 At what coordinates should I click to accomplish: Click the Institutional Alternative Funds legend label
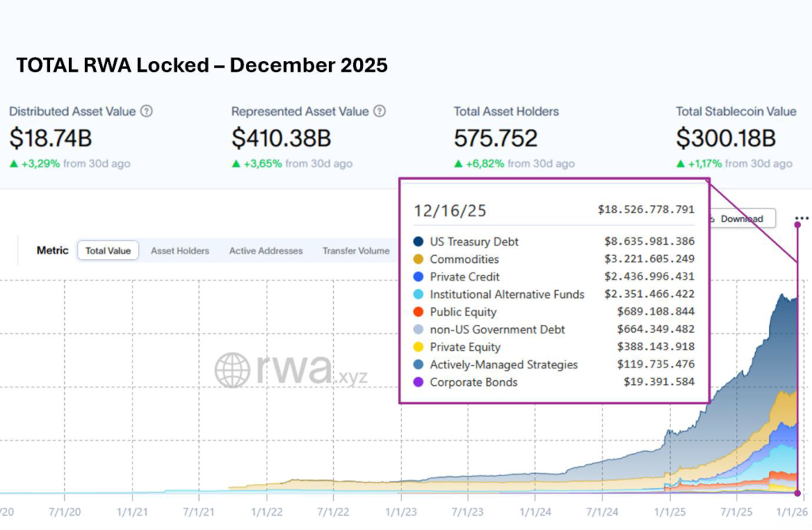point(507,294)
